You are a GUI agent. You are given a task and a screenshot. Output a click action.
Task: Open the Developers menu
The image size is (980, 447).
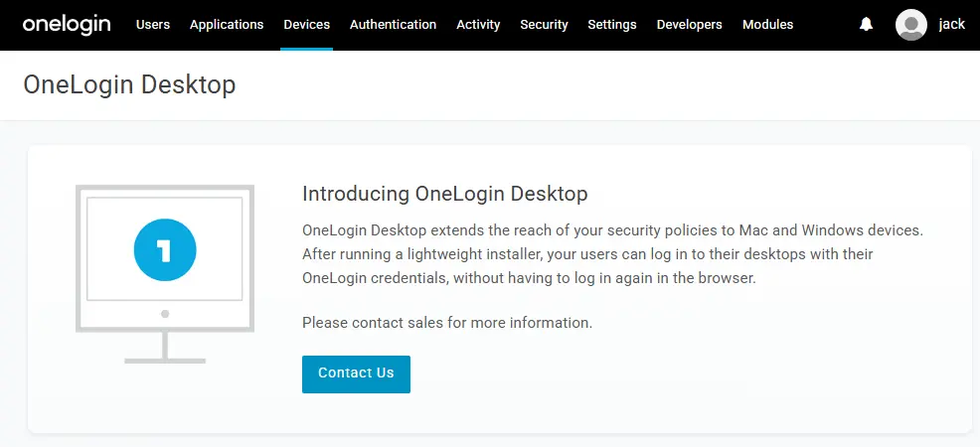690,25
